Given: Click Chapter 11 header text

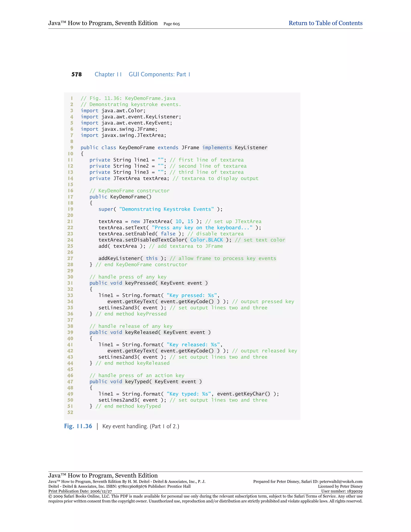Looking at the screenshot, I should (x=108, y=74).
